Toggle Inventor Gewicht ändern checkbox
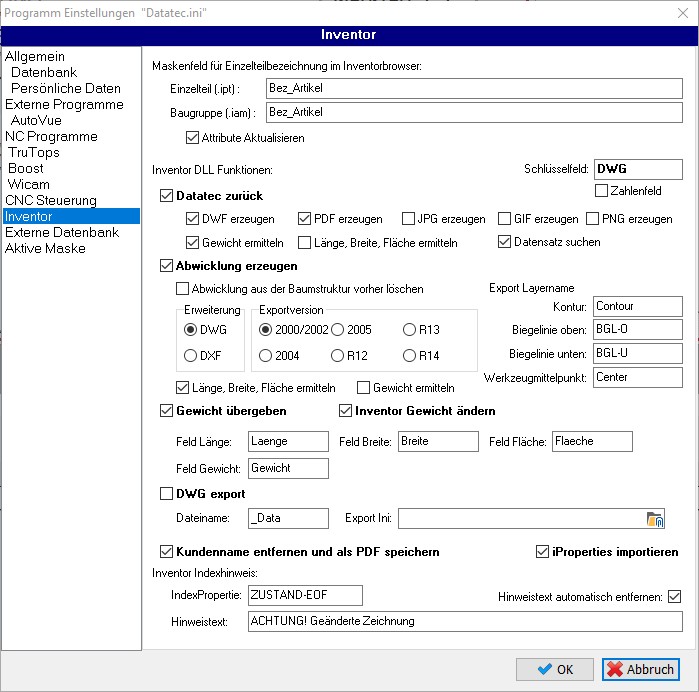 click(345, 410)
